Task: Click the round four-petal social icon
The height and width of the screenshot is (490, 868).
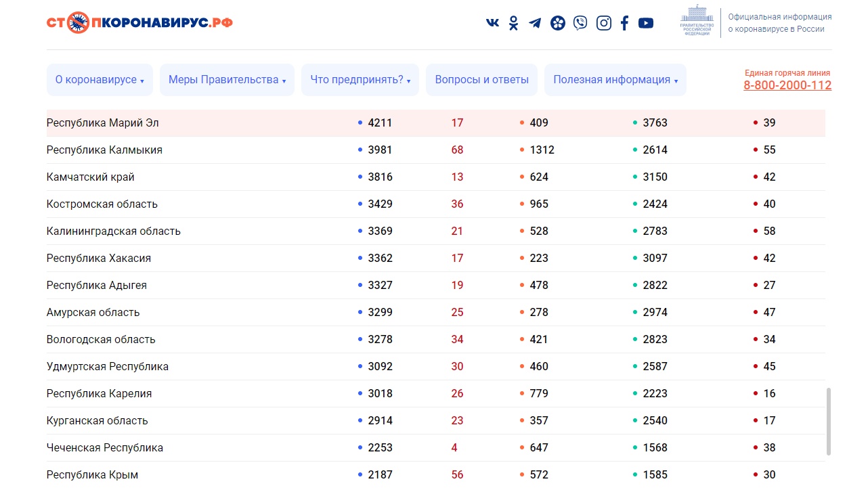Action: [557, 23]
